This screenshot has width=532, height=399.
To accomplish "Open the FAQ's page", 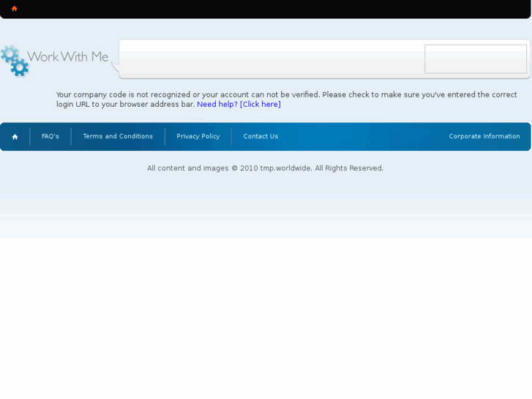I will (50, 136).
